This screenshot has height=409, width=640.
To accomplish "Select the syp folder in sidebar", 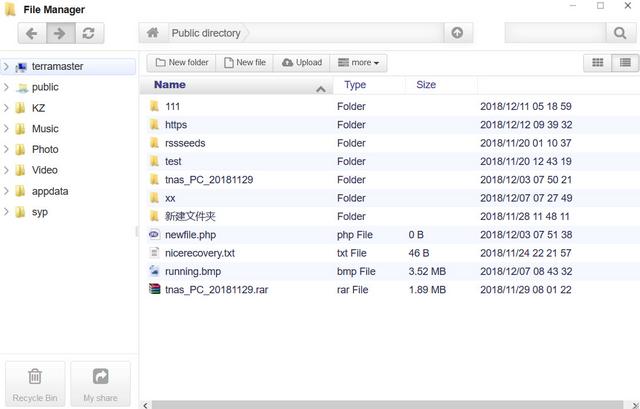I will tap(40, 212).
